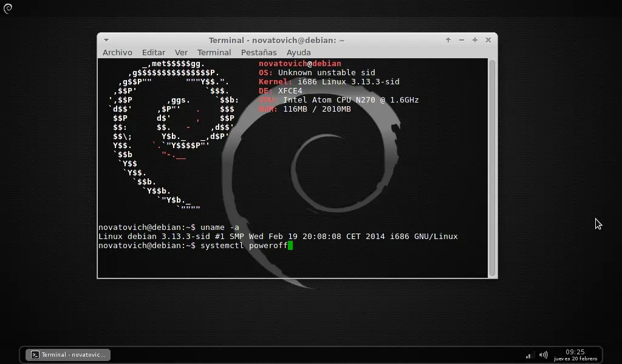Click the 'OS: Unknown unstable sid' line
Image resolution: width=622 pixels, height=364 pixels.
[317, 72]
